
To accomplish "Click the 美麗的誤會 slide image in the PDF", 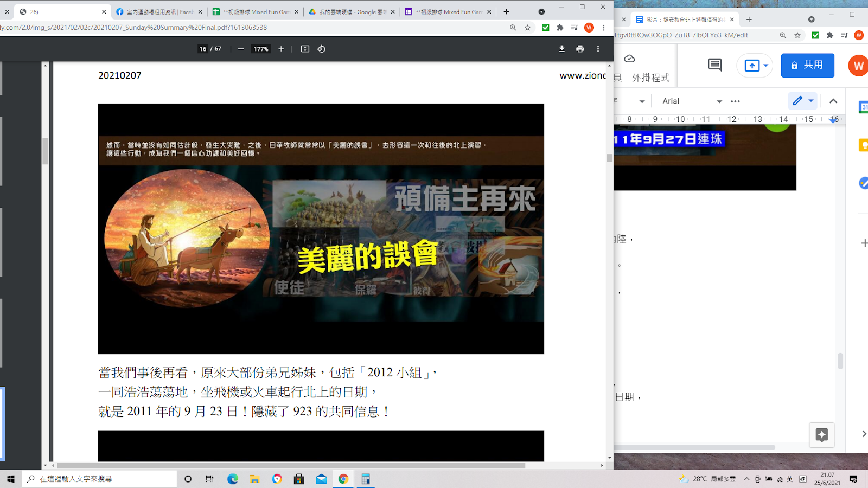I will pyautogui.click(x=321, y=229).
